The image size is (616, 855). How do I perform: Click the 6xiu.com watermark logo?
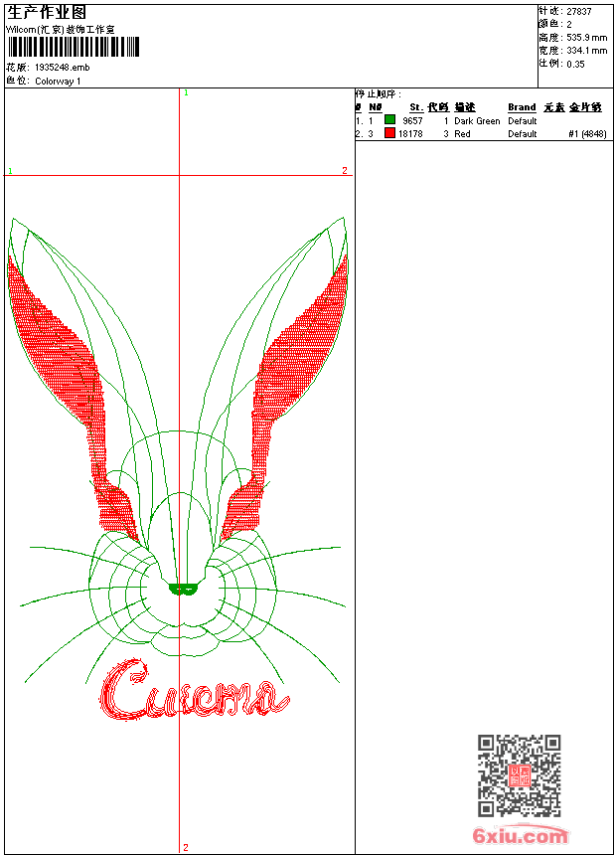[520, 836]
